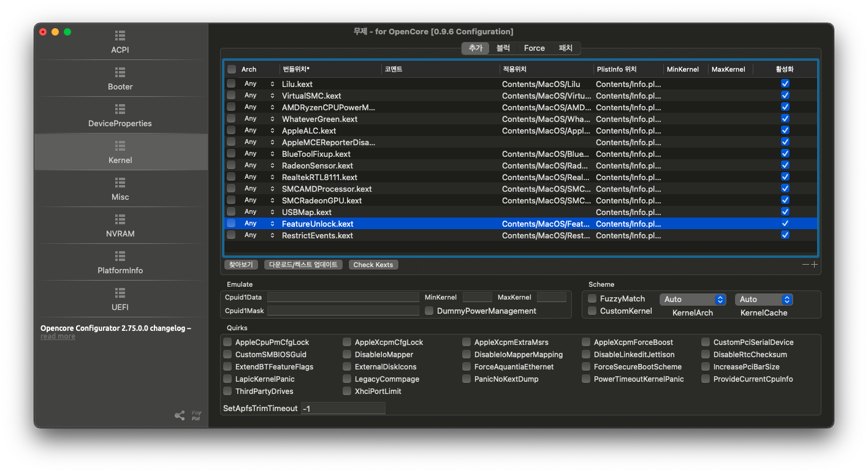
Task: Disable the FeatureUnlock.kext enabled checkbox
Action: pyautogui.click(x=785, y=224)
